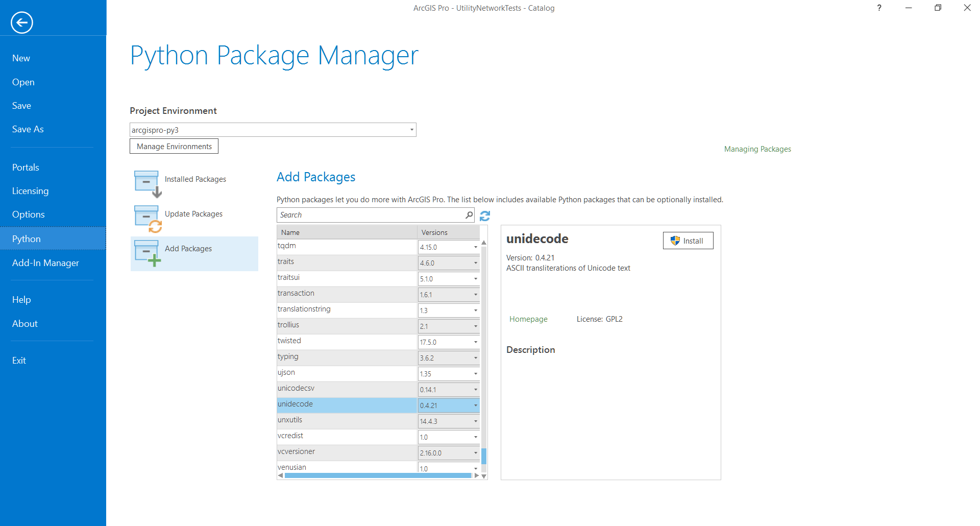This screenshot has width=980, height=526.
Task: Sort by the Name column header
Action: coord(347,232)
